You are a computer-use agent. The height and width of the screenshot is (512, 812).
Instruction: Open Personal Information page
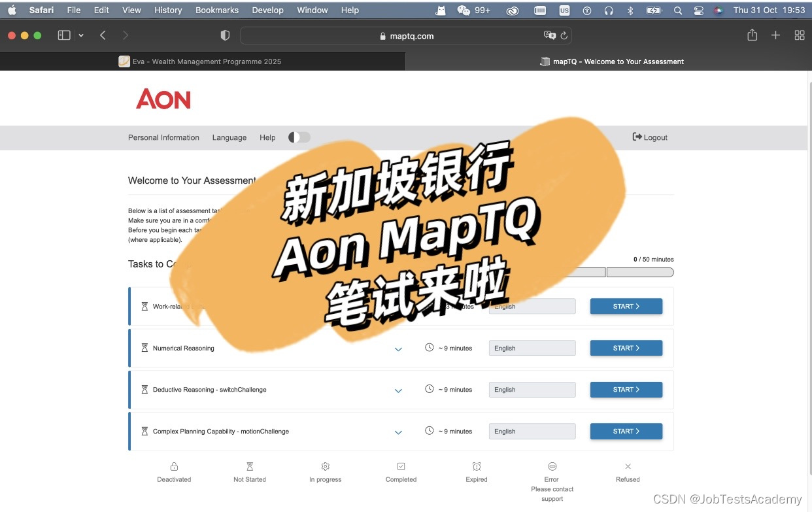coord(163,137)
